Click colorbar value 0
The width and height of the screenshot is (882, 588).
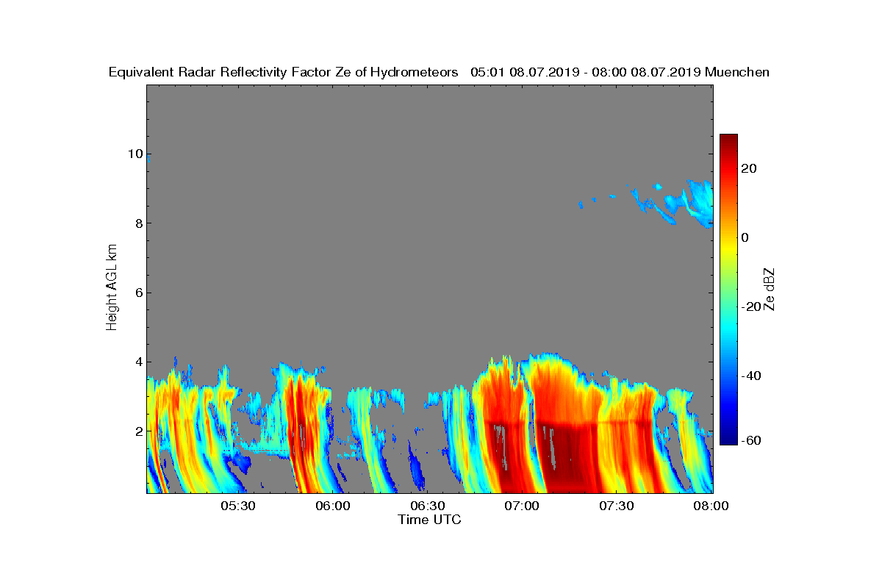[x=745, y=237]
